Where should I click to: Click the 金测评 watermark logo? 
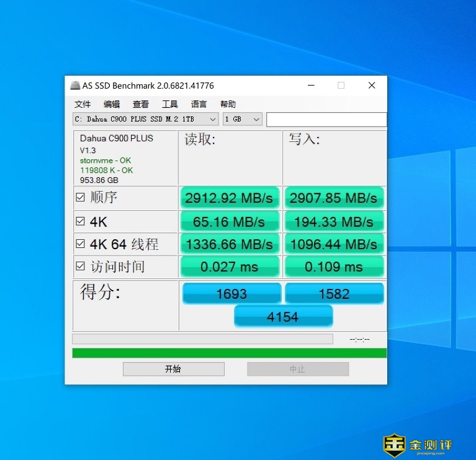point(417,445)
